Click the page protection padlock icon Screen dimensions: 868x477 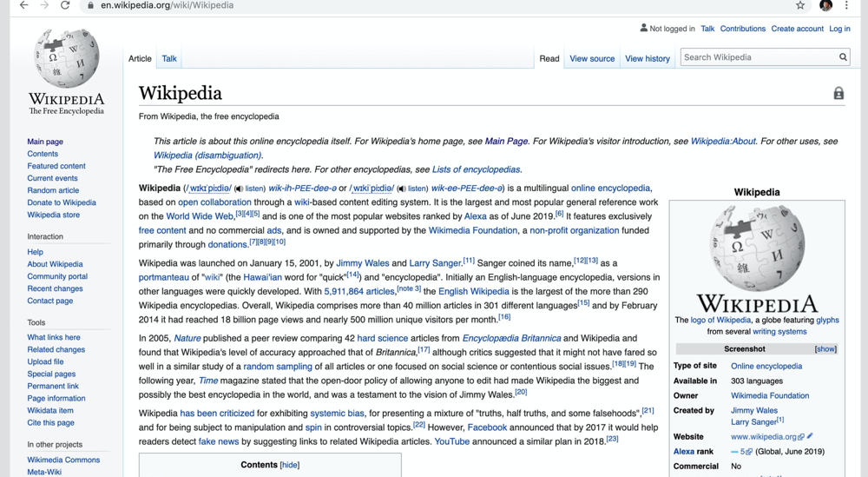click(x=838, y=93)
